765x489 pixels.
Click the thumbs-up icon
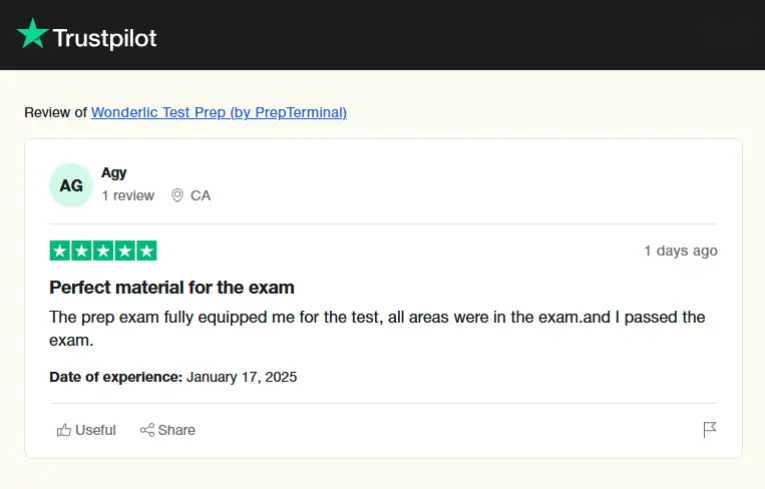[64, 430]
